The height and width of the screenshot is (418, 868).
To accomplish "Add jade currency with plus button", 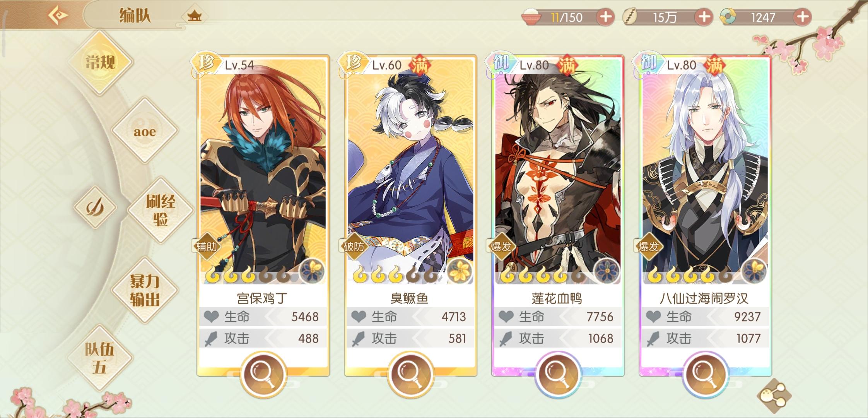I will 802,17.
